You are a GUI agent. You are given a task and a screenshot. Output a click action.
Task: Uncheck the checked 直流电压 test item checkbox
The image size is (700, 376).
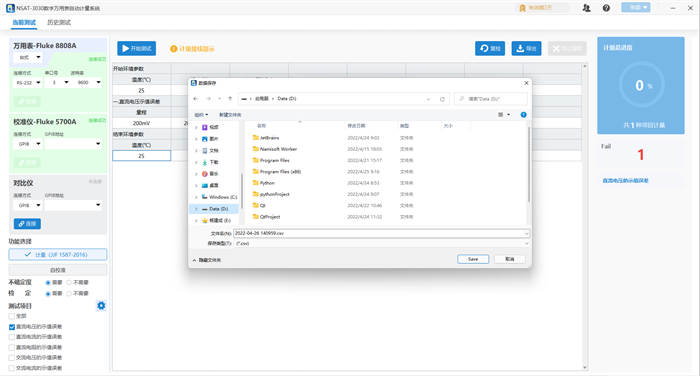click(x=12, y=327)
